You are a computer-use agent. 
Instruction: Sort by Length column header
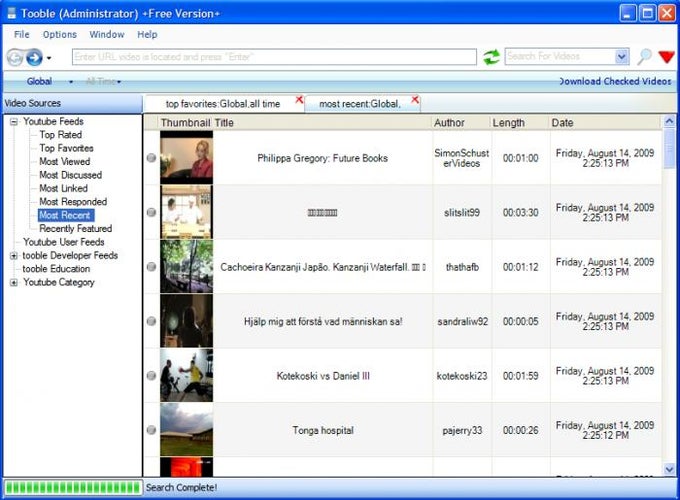520,123
